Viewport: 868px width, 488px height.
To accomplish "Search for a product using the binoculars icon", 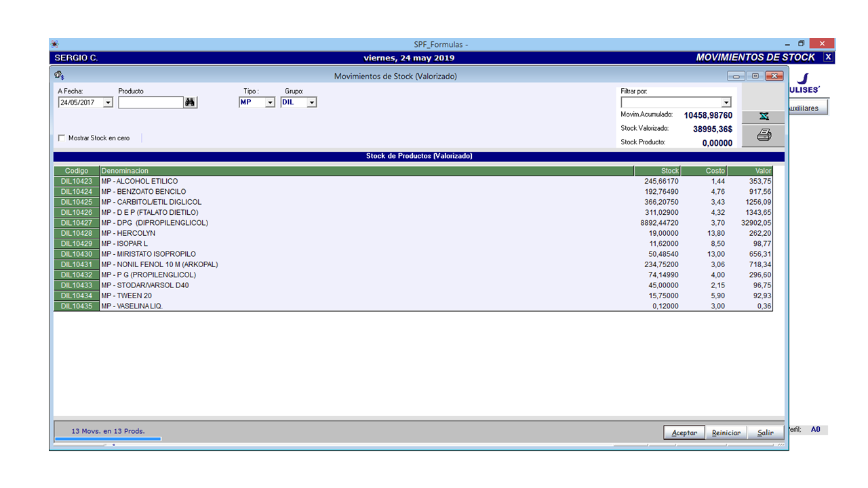I will click(190, 102).
